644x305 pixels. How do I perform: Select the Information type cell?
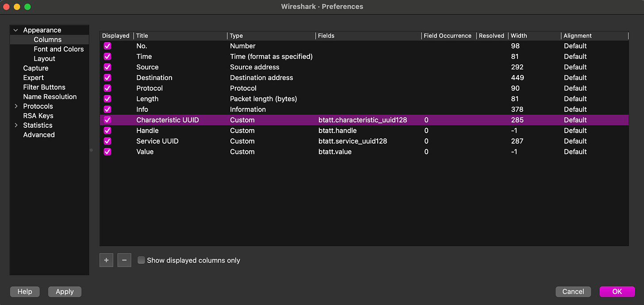tap(248, 109)
